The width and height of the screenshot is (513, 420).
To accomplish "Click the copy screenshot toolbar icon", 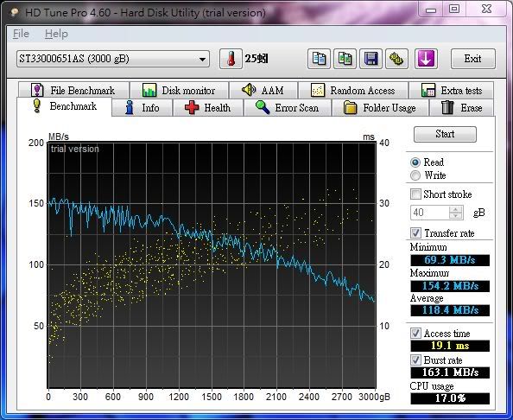I will pos(345,59).
